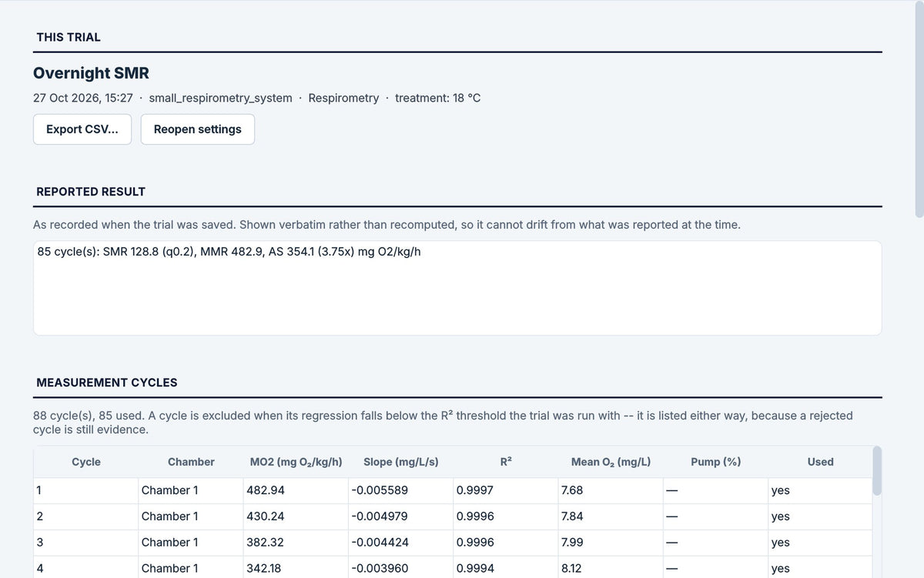The image size is (924, 578).
Task: Click the MO2 (mg O₂/kg/h) column header
Action: (x=296, y=462)
